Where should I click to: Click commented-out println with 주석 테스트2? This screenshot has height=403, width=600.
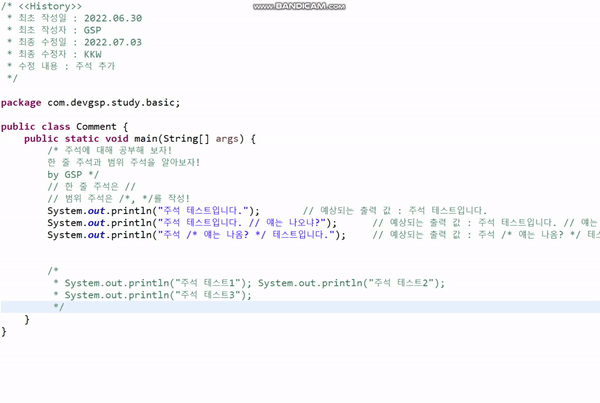pyautogui.click(x=351, y=283)
